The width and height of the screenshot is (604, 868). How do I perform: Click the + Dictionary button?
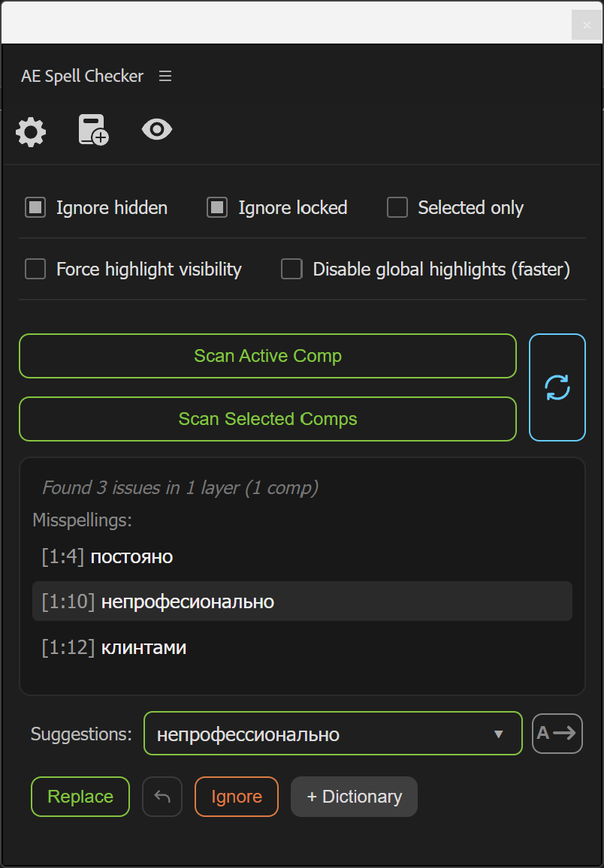click(355, 797)
